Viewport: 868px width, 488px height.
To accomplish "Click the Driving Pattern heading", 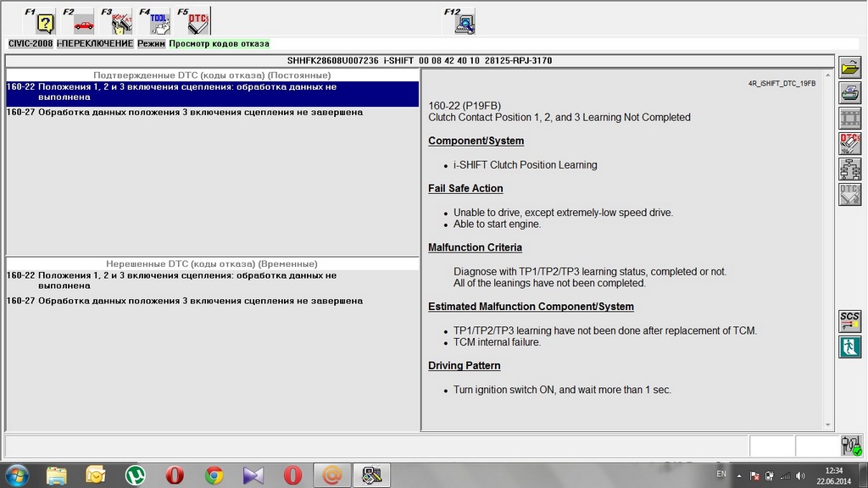I will 465,366.
